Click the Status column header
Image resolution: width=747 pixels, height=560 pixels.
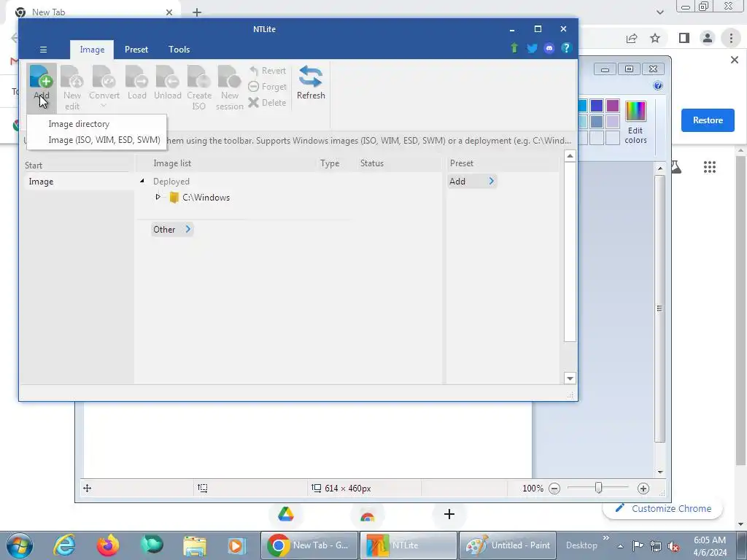point(371,163)
